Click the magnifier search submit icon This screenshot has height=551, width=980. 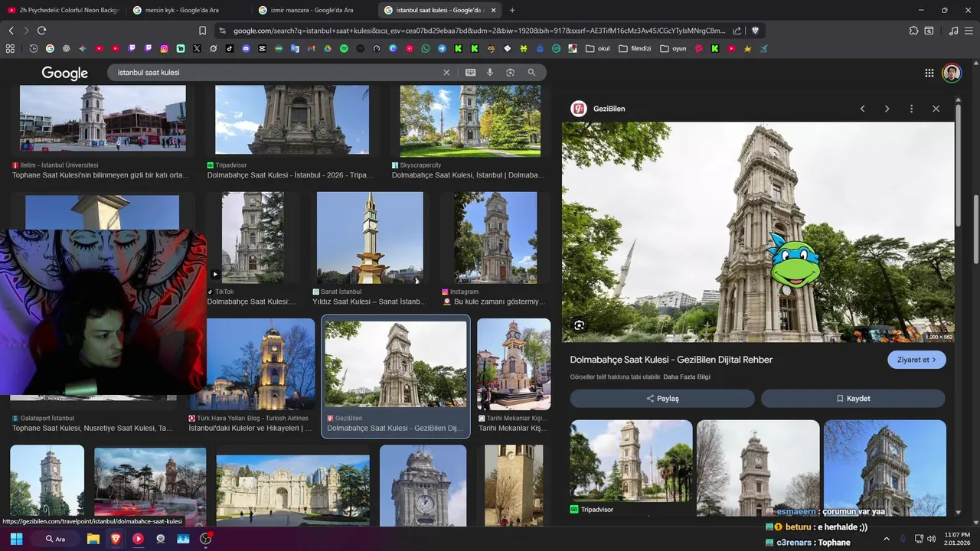point(531,72)
